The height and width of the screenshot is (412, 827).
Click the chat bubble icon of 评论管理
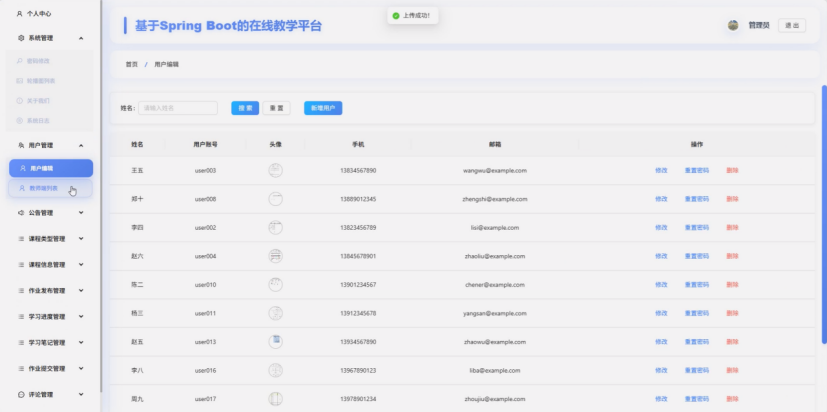[21, 394]
